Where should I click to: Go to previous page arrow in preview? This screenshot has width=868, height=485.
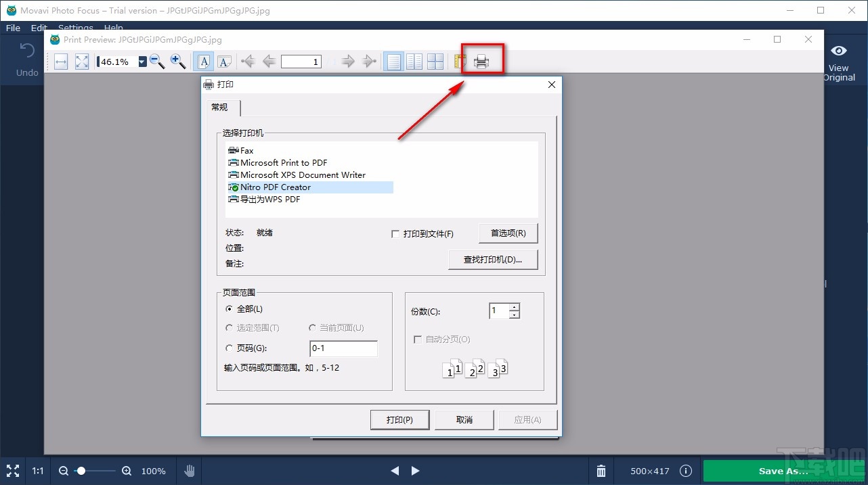269,62
